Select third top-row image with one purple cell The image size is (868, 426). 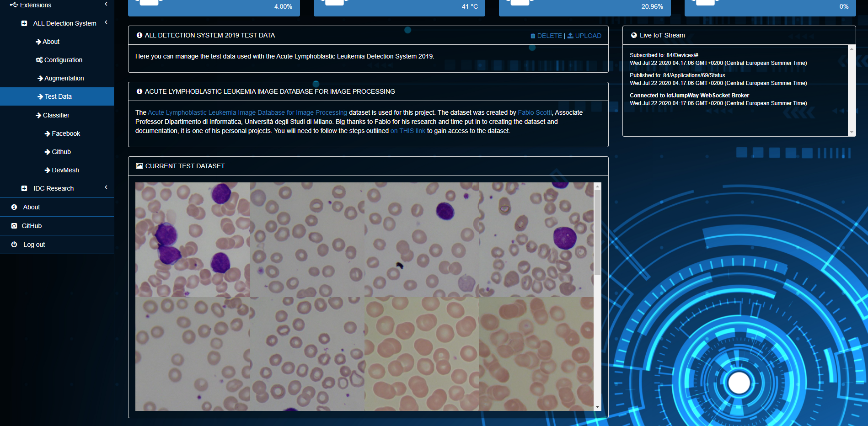(x=422, y=240)
